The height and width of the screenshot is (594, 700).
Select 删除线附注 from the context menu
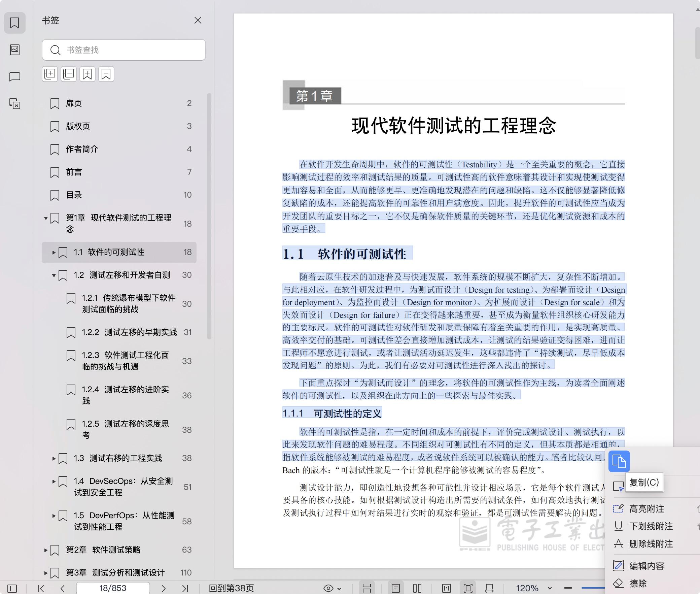[651, 544]
